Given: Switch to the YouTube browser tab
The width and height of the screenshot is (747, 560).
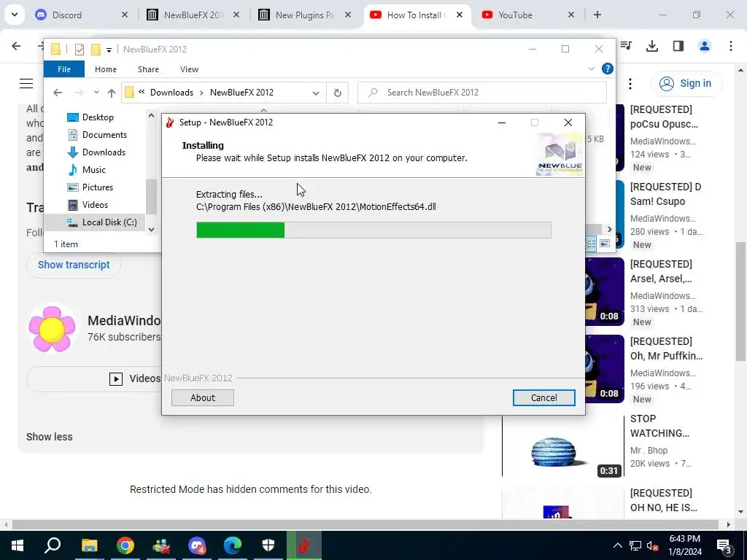Looking at the screenshot, I should click(528, 15).
